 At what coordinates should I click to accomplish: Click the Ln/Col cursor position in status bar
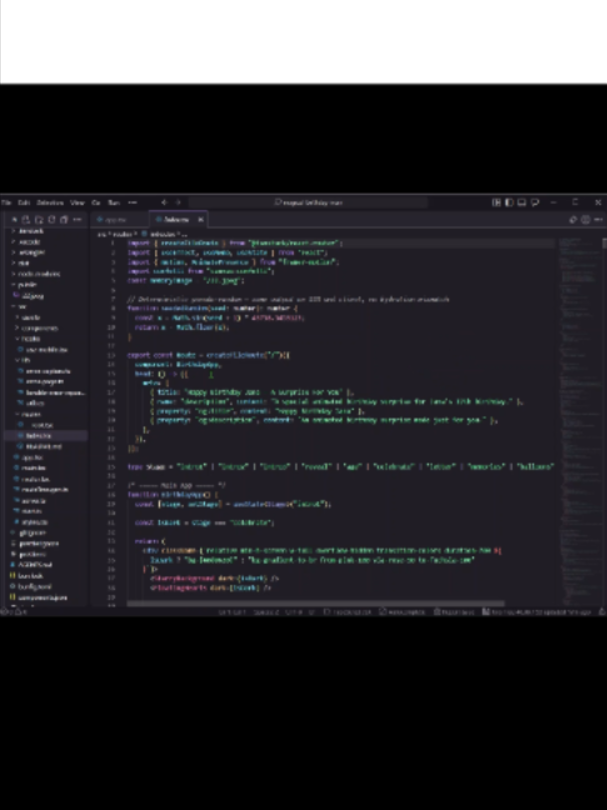231,612
